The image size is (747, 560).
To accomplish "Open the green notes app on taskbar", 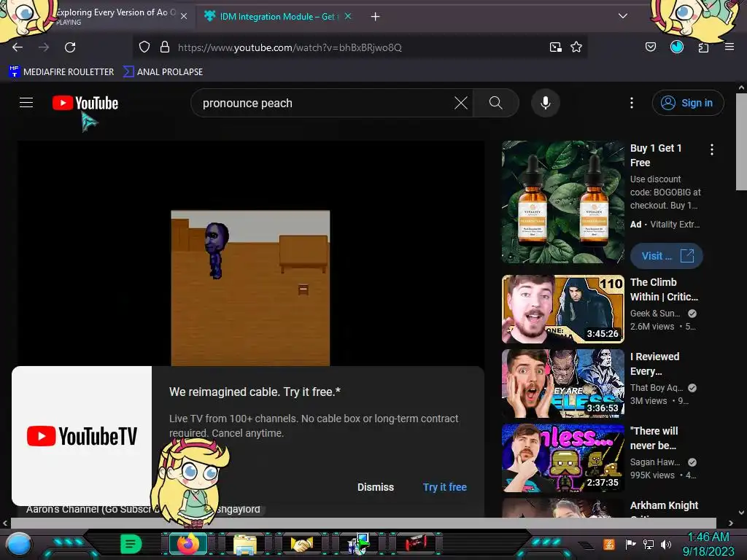I will click(x=131, y=544).
